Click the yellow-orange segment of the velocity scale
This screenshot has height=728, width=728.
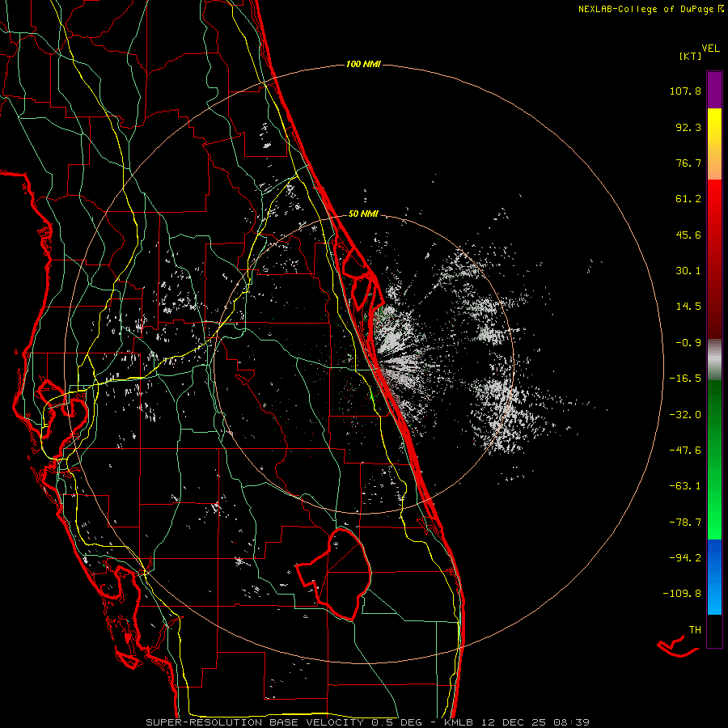[x=714, y=144]
